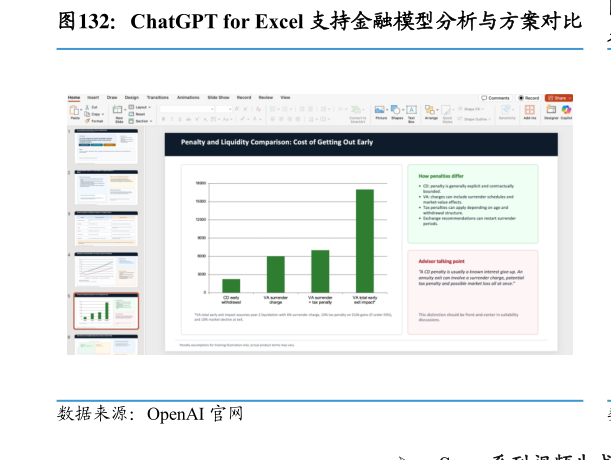Click the Record button at top right
611x460 pixels.
pos(528,98)
